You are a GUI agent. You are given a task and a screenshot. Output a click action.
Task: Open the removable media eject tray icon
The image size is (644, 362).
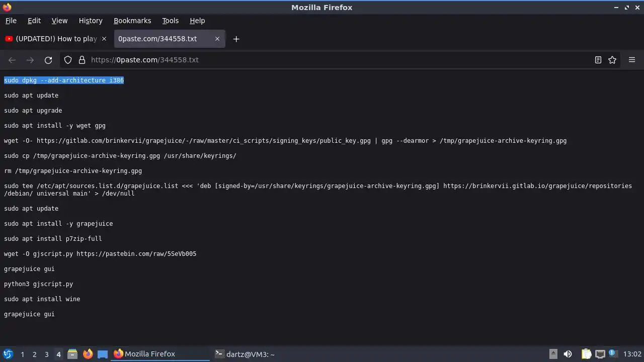click(553, 354)
